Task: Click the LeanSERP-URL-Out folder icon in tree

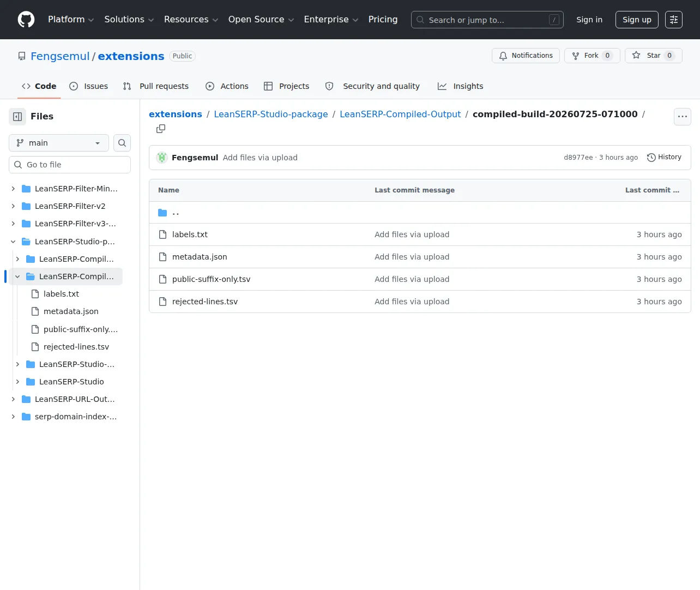Action: click(x=26, y=399)
